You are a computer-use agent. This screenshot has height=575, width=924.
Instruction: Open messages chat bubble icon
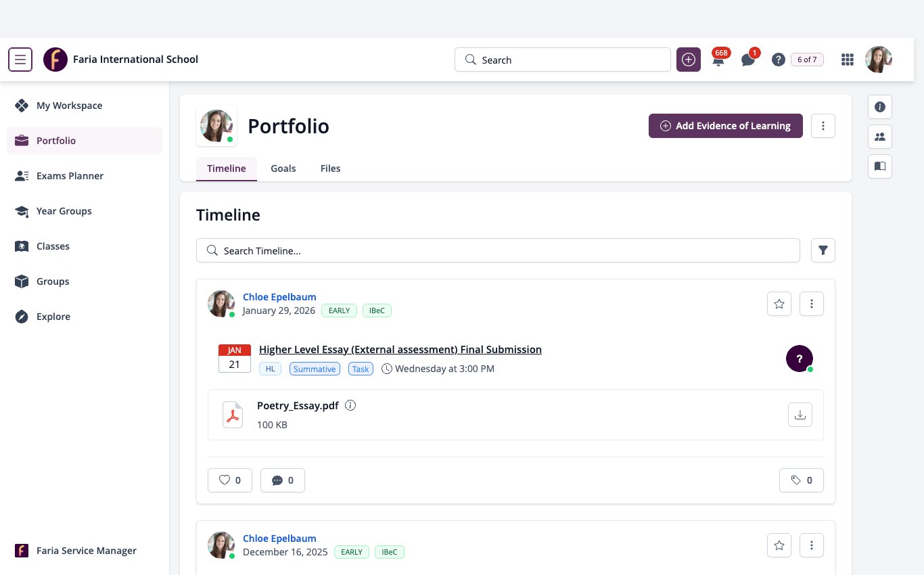[x=748, y=60]
